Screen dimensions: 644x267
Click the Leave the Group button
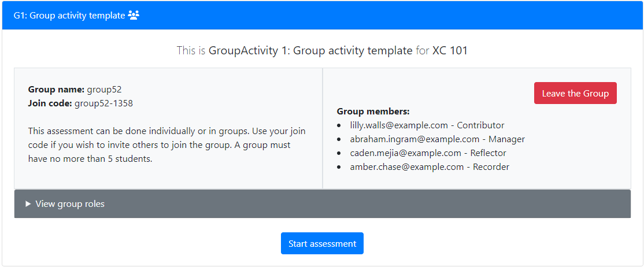[x=575, y=93]
